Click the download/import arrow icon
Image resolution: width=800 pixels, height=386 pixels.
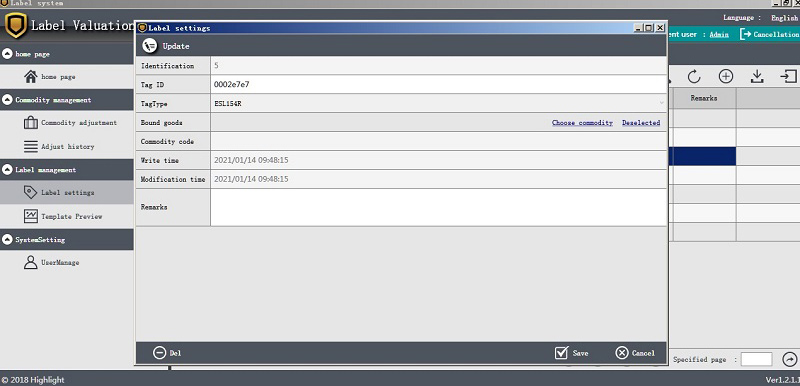click(x=757, y=76)
